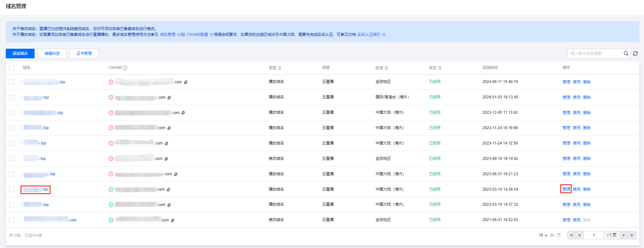This screenshot has height=248, width=644.
Task: Jump to the last page
Action: 632,235
